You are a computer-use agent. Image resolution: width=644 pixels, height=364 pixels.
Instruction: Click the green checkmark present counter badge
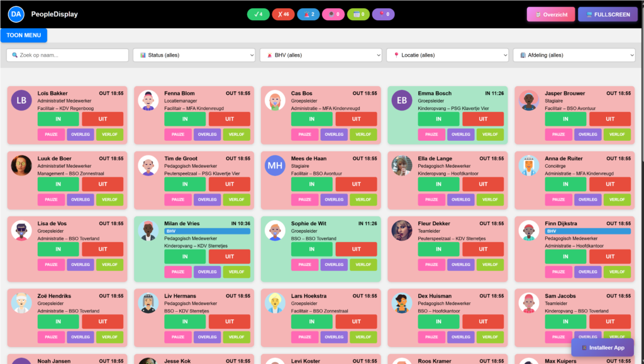[258, 14]
